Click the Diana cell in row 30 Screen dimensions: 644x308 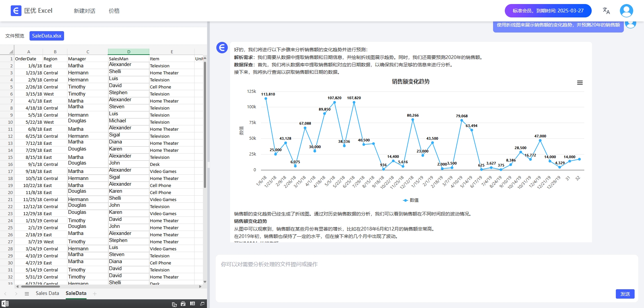point(128,263)
